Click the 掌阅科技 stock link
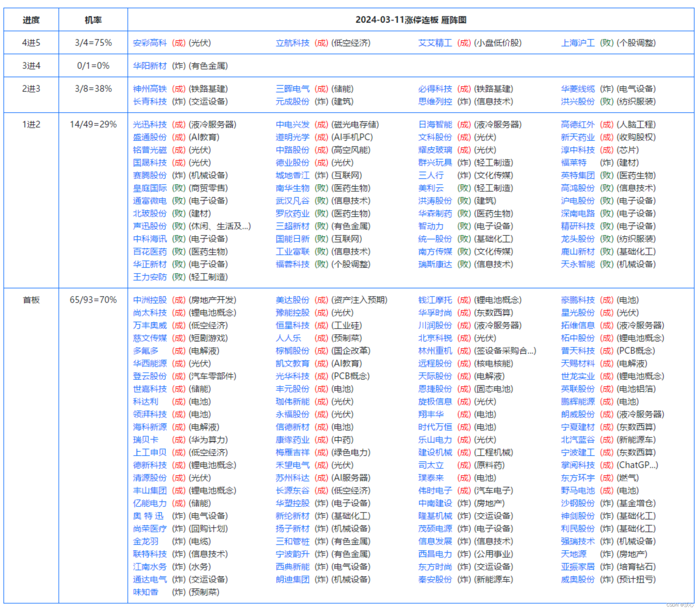 pos(578,465)
